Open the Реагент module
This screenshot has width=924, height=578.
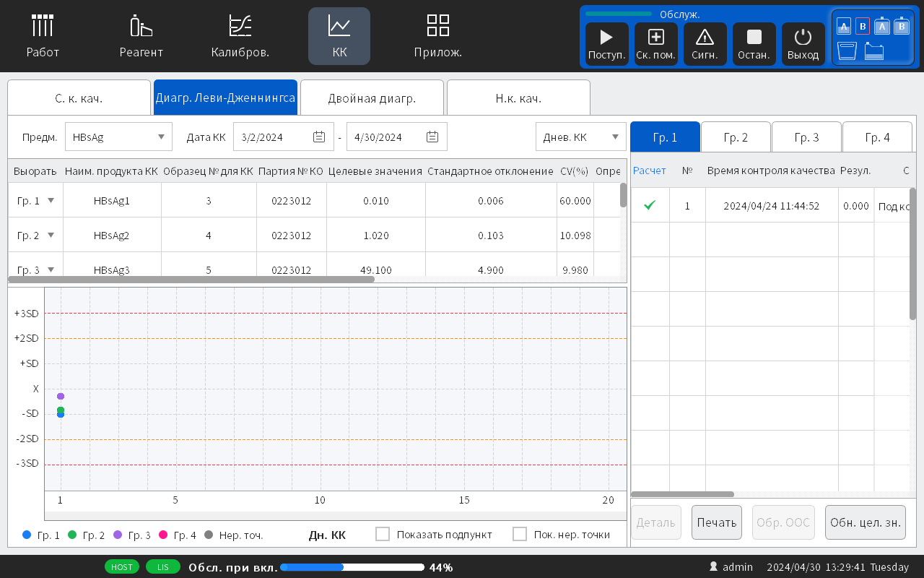[141, 36]
